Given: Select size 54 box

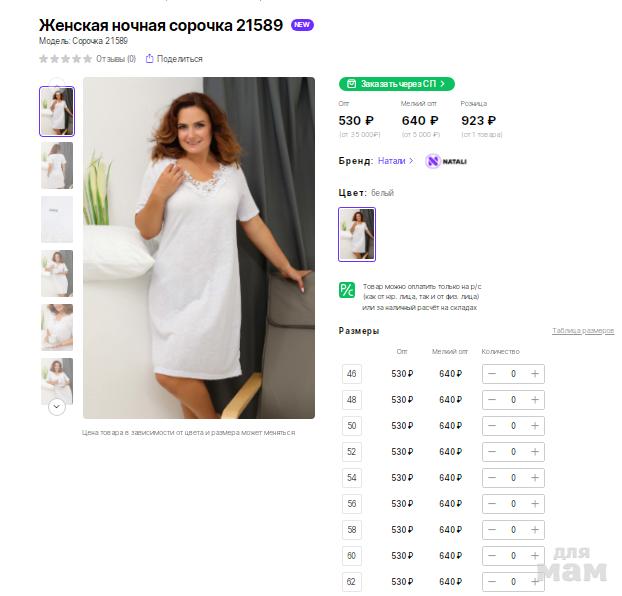Looking at the screenshot, I should click(x=351, y=478).
